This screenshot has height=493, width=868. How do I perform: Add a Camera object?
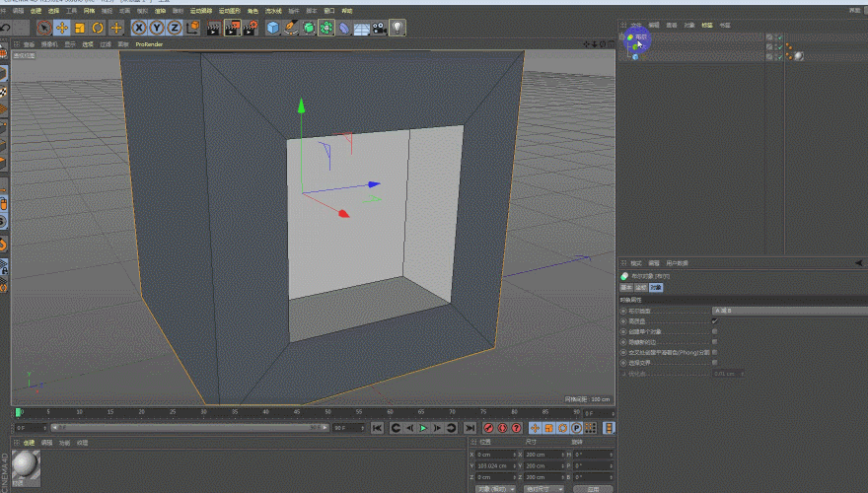[x=379, y=28]
